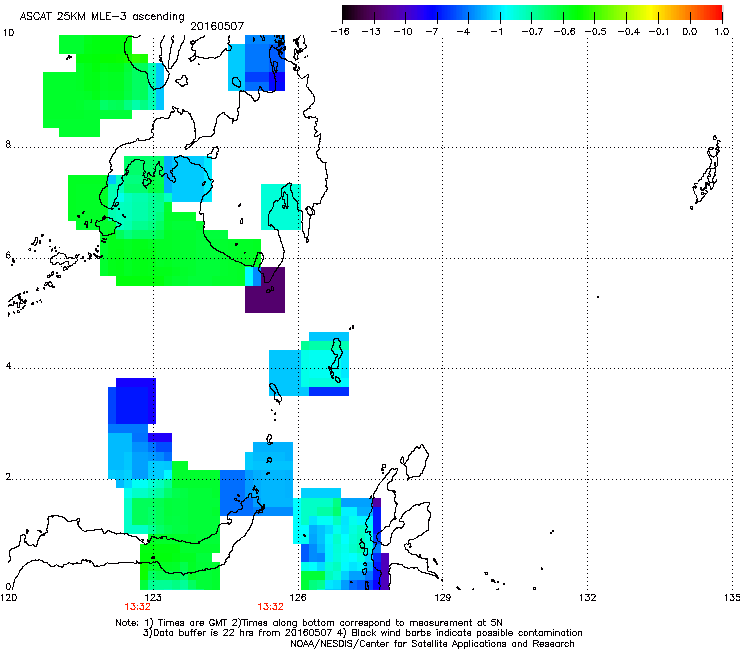Click the -13 label on the color bar
This screenshot has height=650, width=740.
pos(371,32)
